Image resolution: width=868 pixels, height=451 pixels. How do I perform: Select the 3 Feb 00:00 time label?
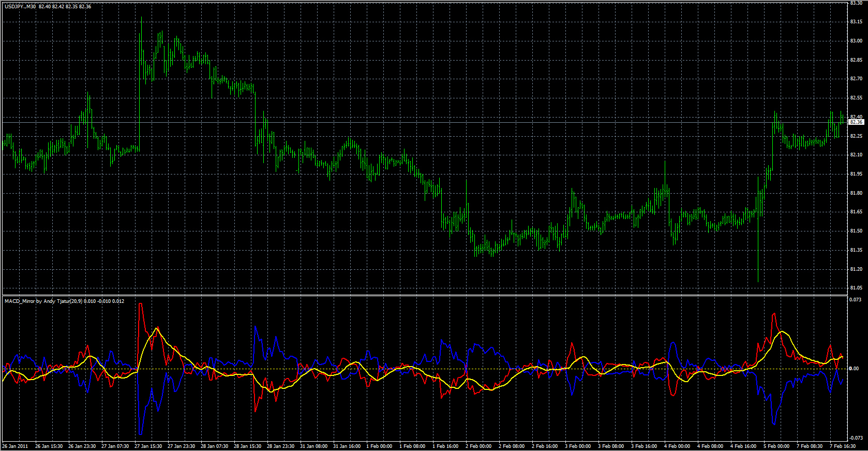coord(578,446)
